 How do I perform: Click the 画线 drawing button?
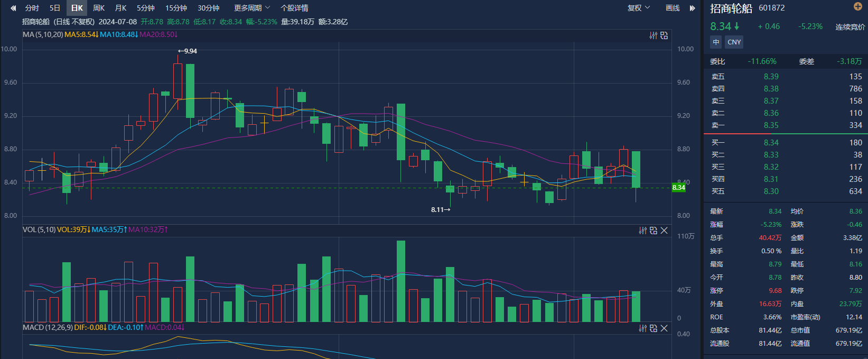(673, 8)
